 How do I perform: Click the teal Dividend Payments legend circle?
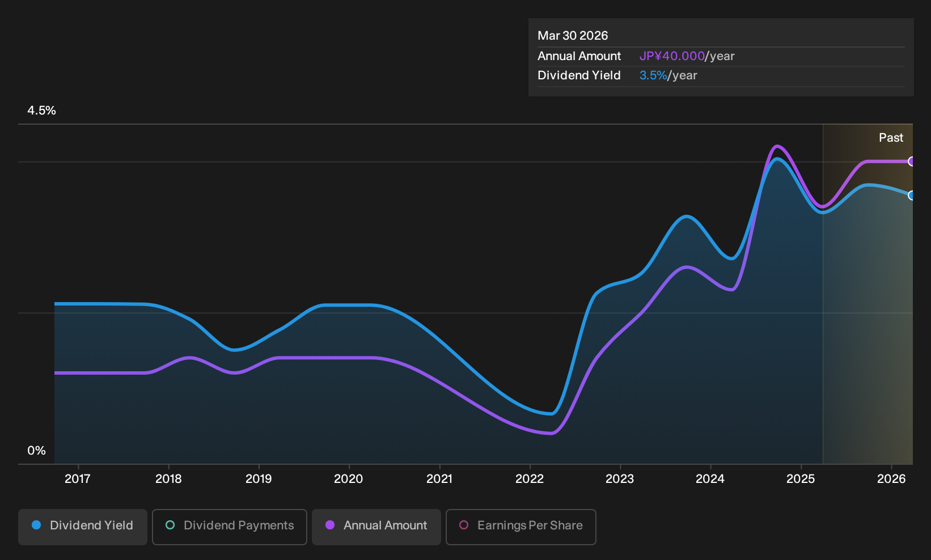(170, 525)
